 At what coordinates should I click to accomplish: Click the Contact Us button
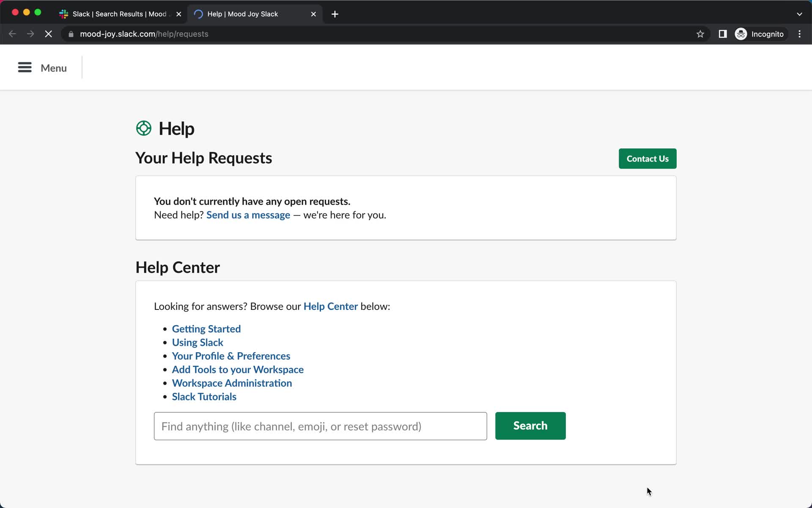(x=647, y=159)
